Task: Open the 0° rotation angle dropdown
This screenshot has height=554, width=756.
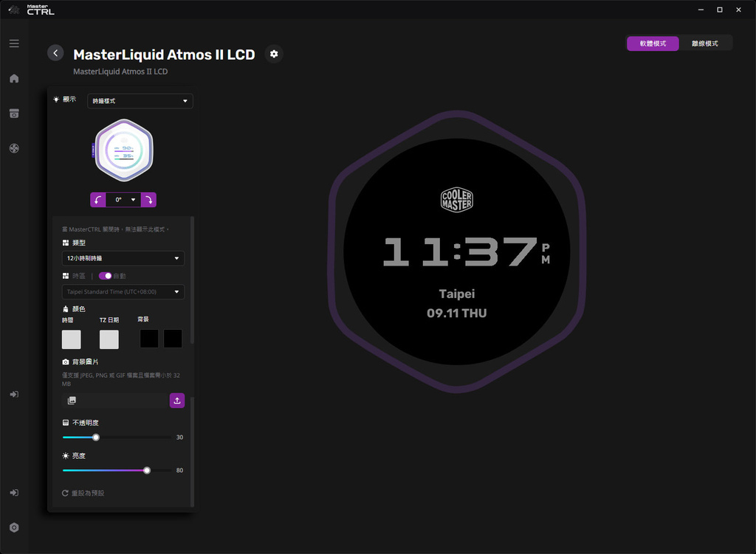Action: pyautogui.click(x=123, y=199)
